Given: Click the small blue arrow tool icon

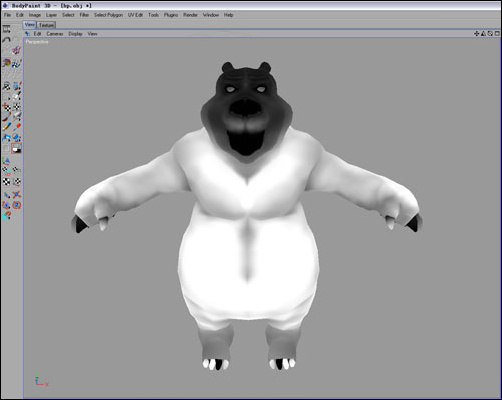Looking at the screenshot, I should [x=6, y=195].
